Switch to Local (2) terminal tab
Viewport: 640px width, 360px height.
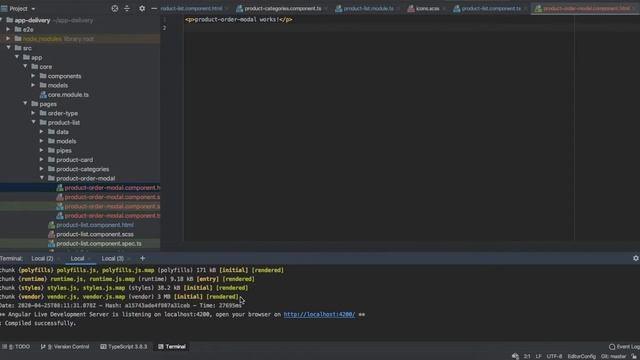42,258
